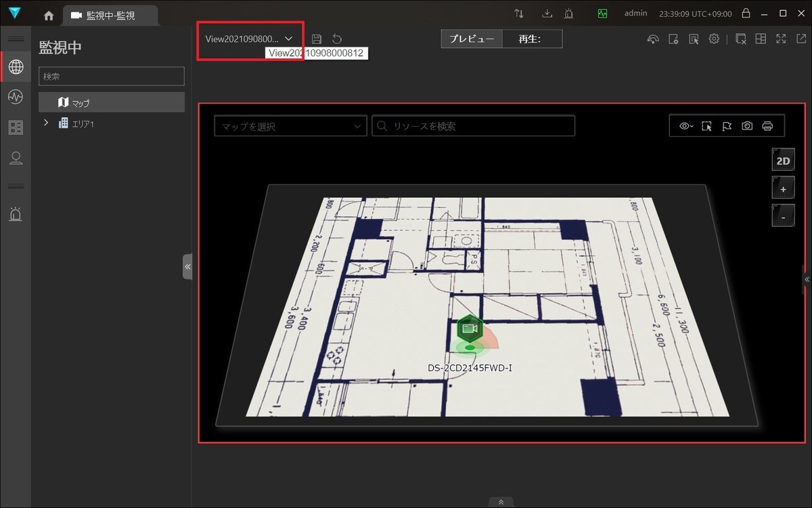Open the up-down arrows transfer icon
Screen dimensions: 812x508
tap(519, 14)
